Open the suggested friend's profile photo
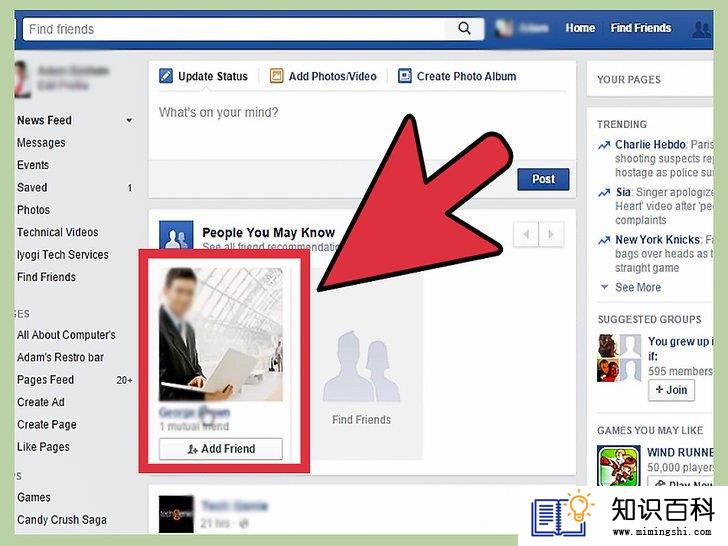The height and width of the screenshot is (546, 728). pyautogui.click(x=221, y=334)
